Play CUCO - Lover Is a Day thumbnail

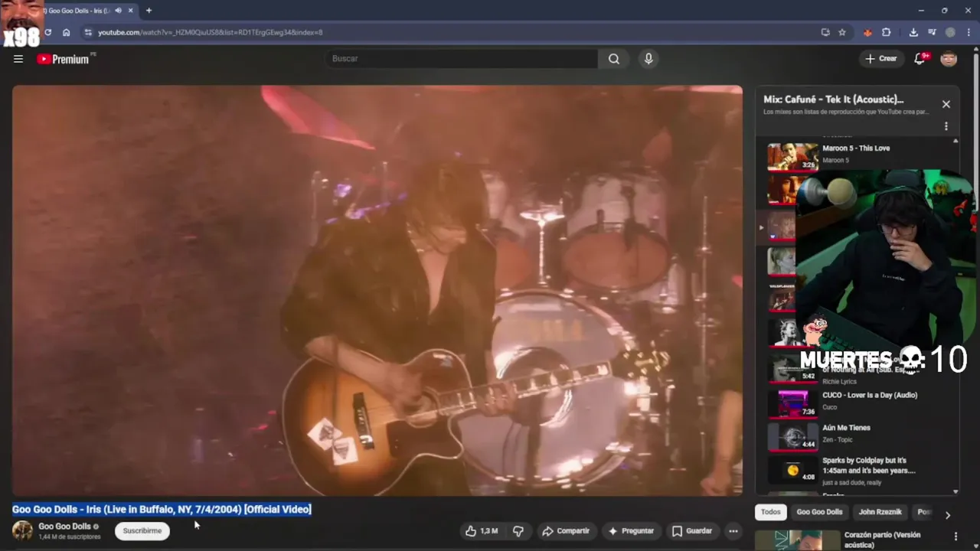pyautogui.click(x=793, y=403)
